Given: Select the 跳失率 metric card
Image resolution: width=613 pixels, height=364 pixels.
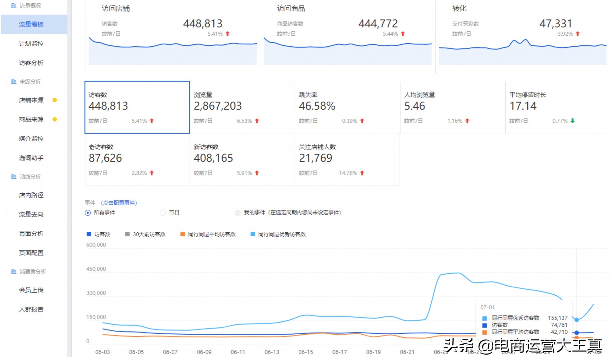Looking at the screenshot, I should point(347,107).
